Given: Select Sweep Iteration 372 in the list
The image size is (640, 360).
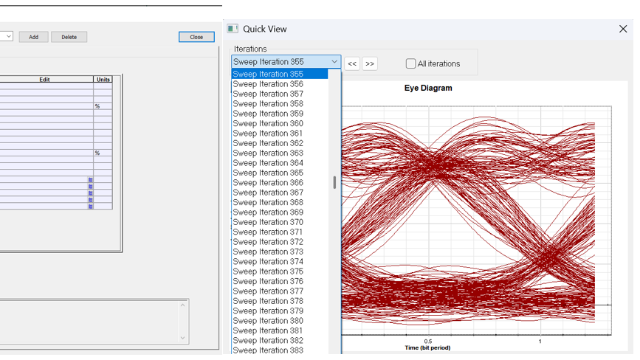Looking at the screenshot, I should (280, 242).
